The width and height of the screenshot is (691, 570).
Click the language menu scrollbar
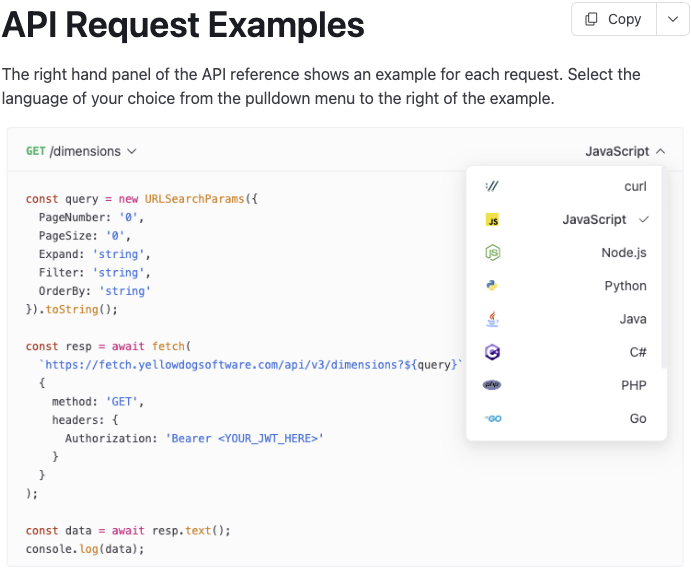coord(664,269)
